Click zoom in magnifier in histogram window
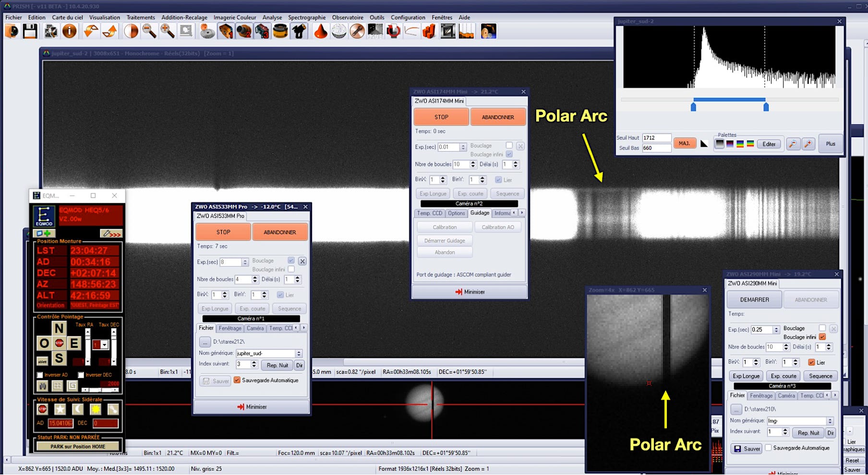 point(808,144)
